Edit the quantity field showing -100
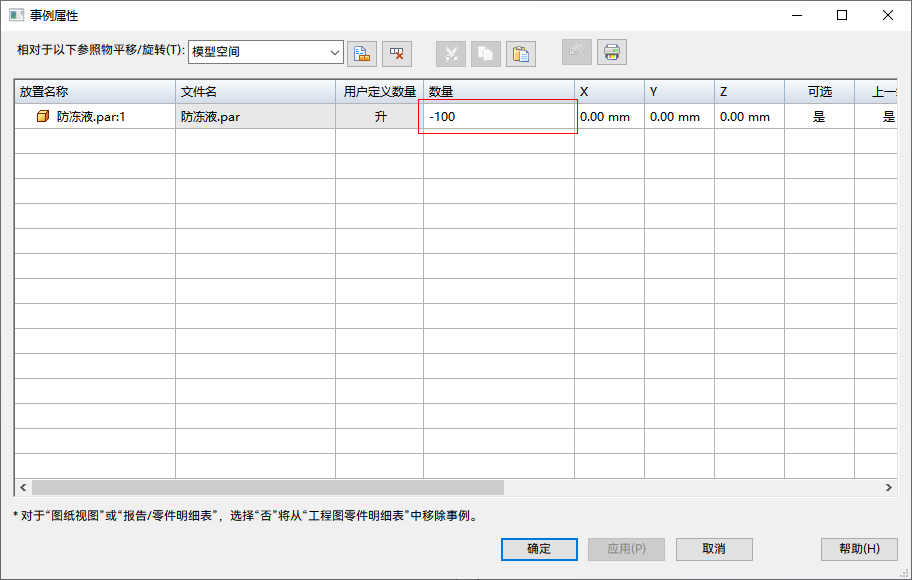The image size is (912, 580). pyautogui.click(x=498, y=116)
